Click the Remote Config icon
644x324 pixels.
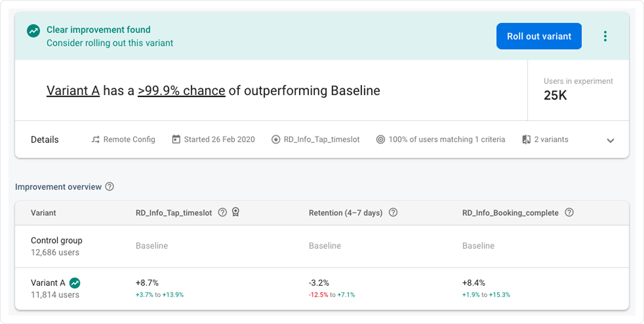pyautogui.click(x=96, y=140)
